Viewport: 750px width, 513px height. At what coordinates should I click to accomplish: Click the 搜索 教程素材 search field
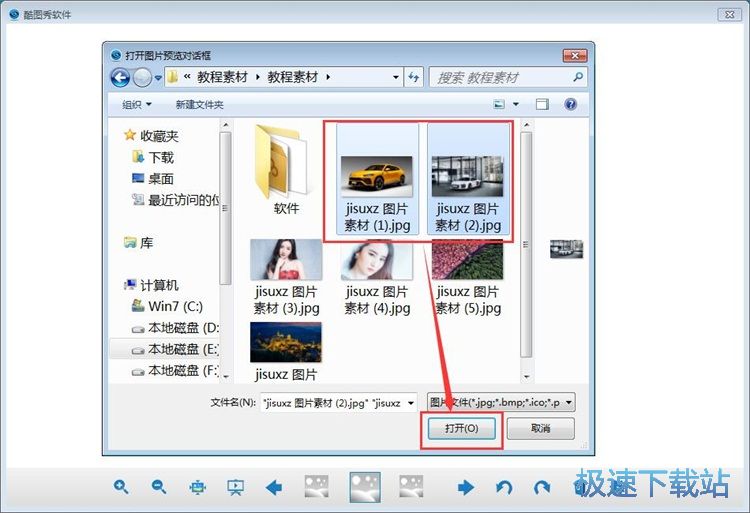(500, 77)
